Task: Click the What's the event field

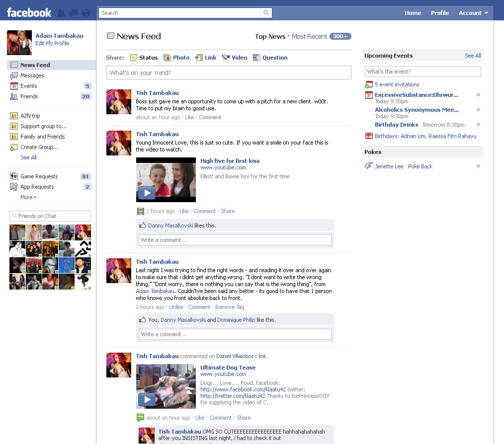Action: point(422,72)
